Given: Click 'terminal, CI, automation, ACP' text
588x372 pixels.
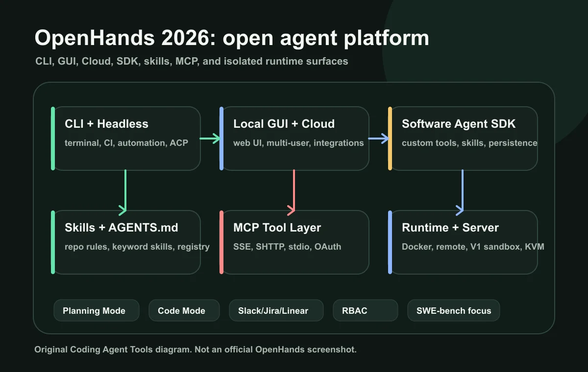Looking at the screenshot, I should [x=126, y=143].
